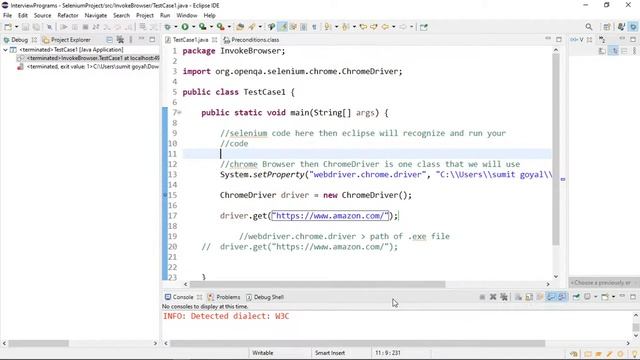640x360 pixels.
Task: Switch to the Debug perspective icon
Action: point(633,27)
